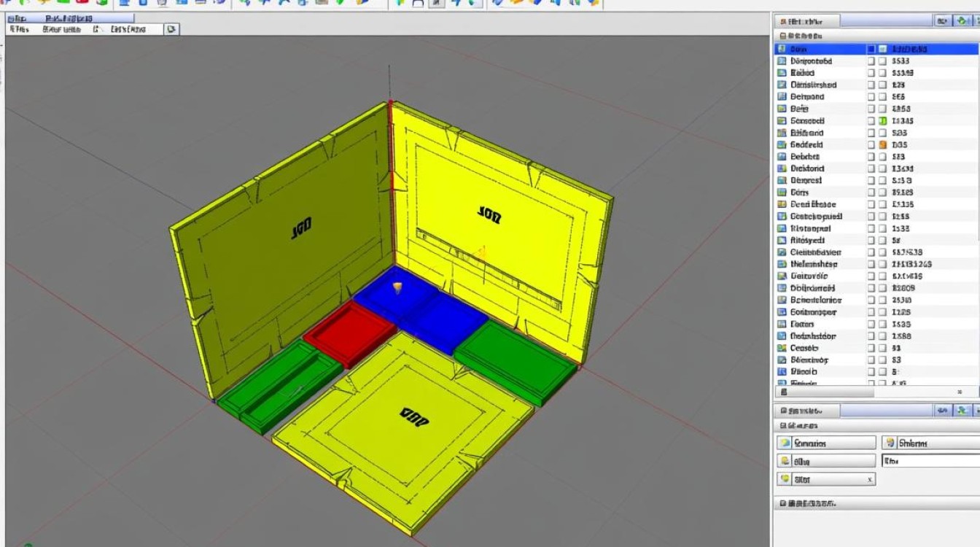Click the first icon button in top-right panel header
Screen dimensions: 980x547
tap(943, 21)
